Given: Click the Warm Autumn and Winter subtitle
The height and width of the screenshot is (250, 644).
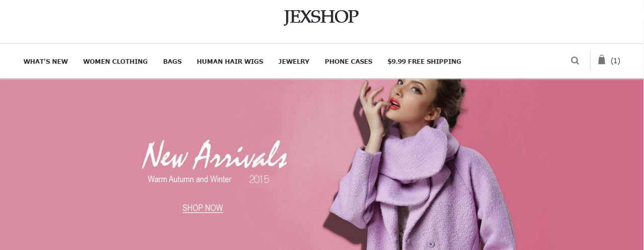Looking at the screenshot, I should [x=190, y=179].
